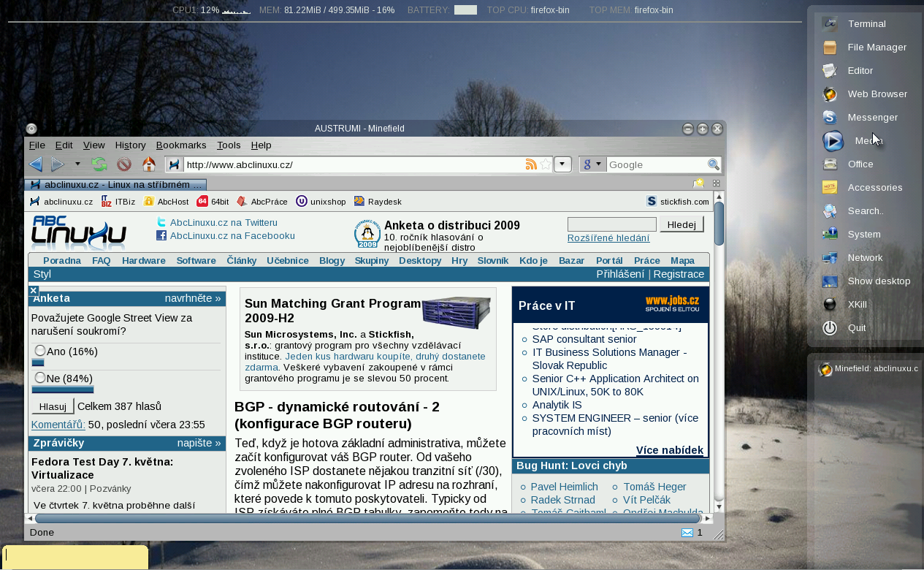Select the Ano (16%) poll option
924x570 pixels.
coord(40,351)
